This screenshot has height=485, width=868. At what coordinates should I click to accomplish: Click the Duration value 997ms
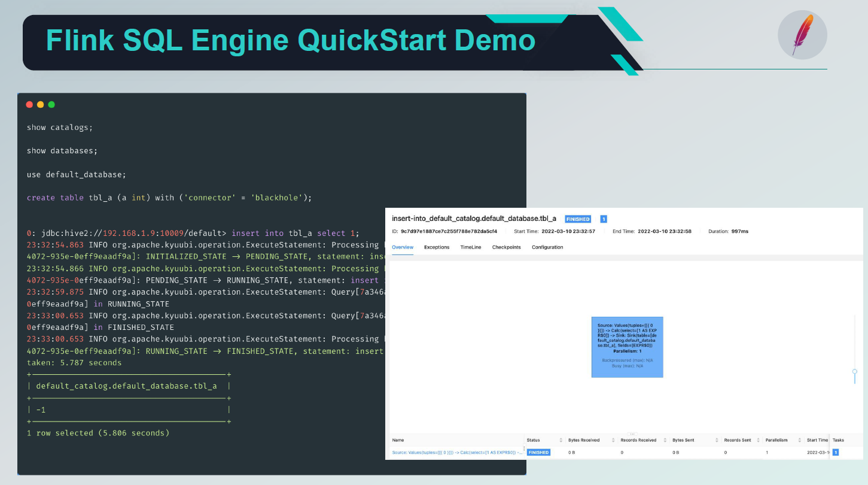[739, 231]
